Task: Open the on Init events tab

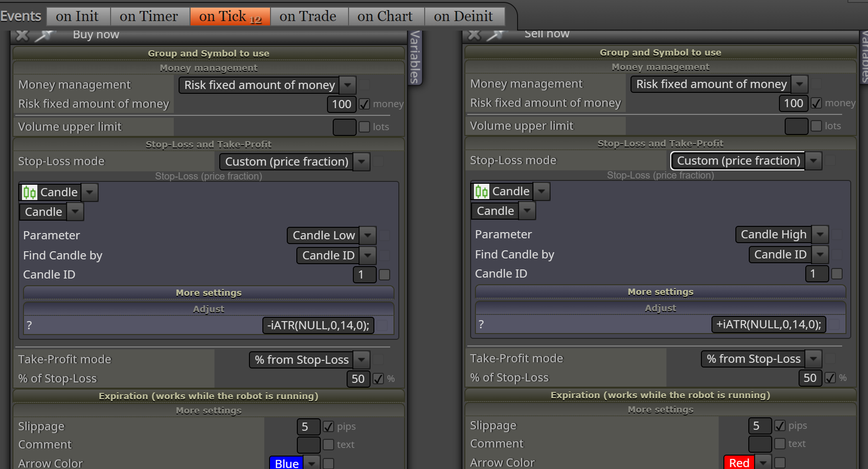Action: (x=77, y=16)
